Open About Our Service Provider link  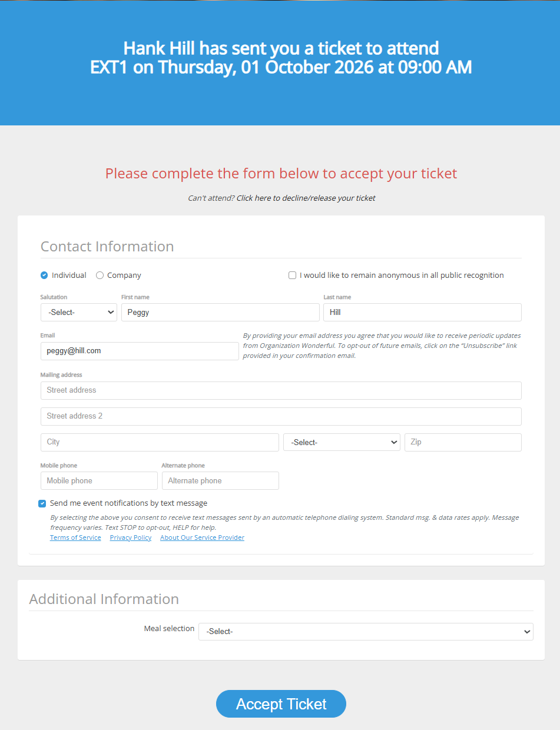click(x=202, y=537)
